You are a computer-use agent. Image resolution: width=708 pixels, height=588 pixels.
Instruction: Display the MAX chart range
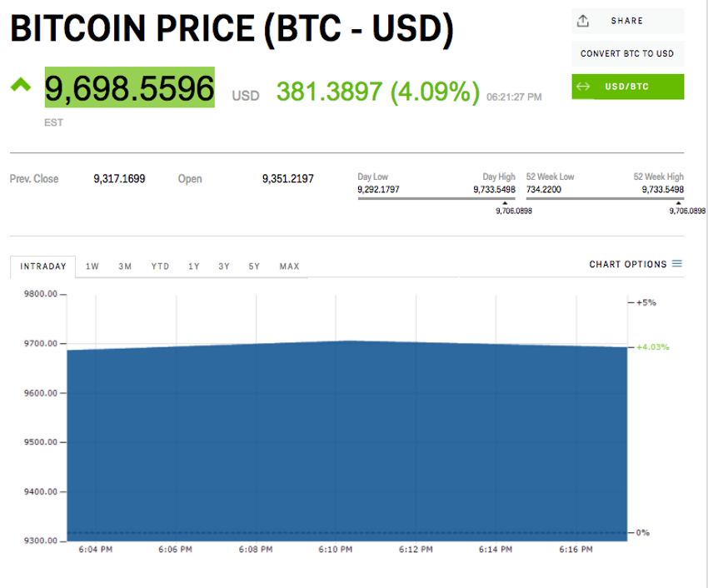[x=289, y=267]
